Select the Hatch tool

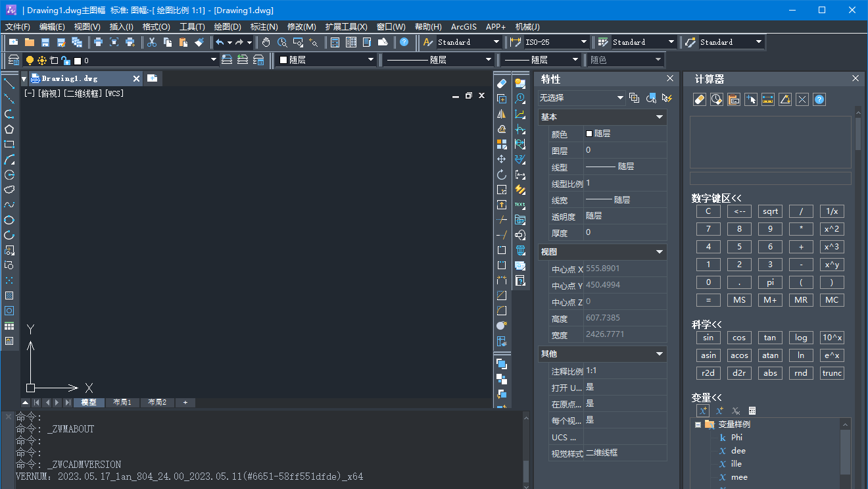coord(9,296)
